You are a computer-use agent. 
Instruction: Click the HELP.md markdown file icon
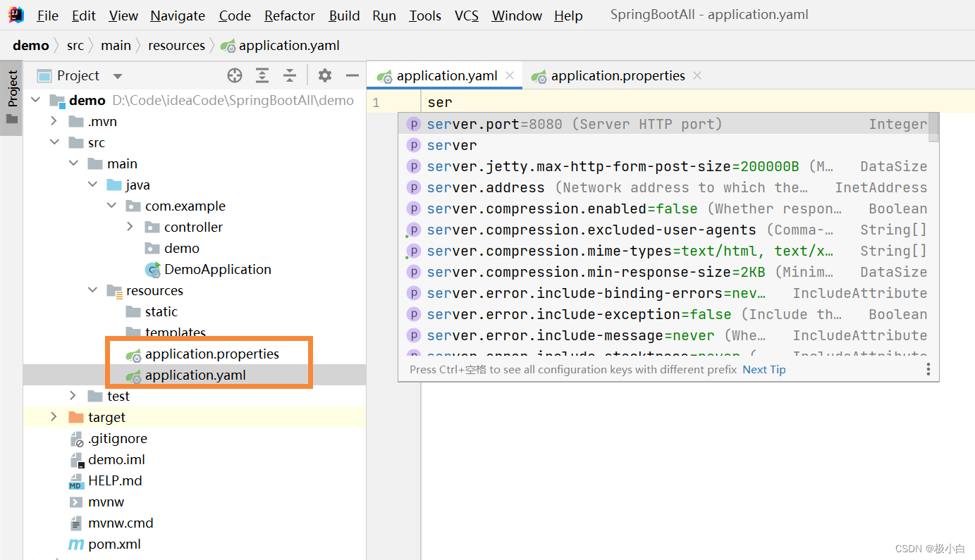(x=76, y=480)
